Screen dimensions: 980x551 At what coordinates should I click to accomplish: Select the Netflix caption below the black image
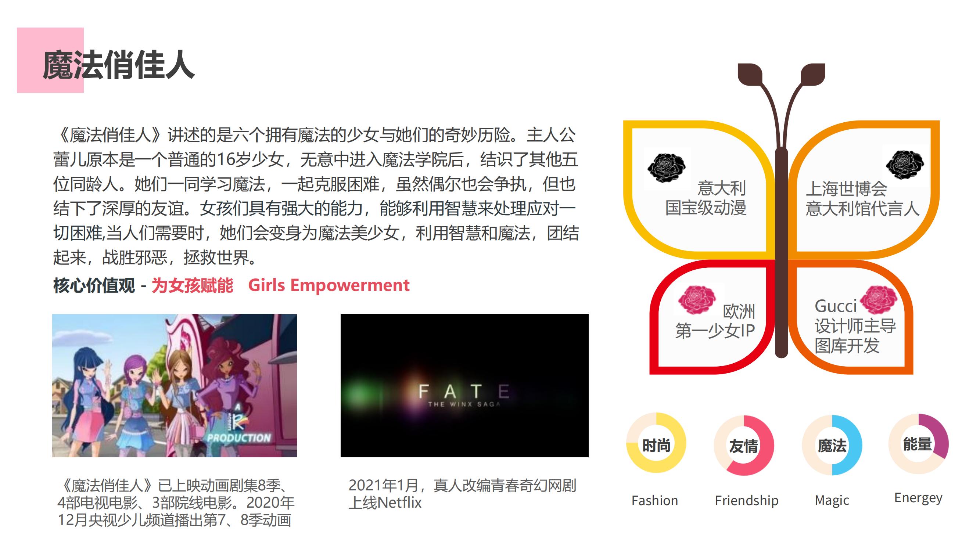pyautogui.click(x=462, y=494)
